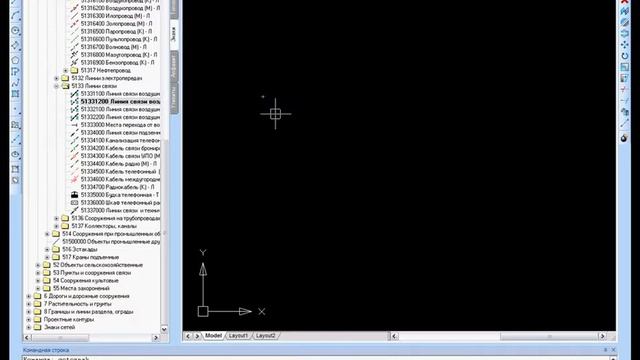Switch to the Model tab
Screen dimensions: 640x360
pyautogui.click(x=213, y=336)
